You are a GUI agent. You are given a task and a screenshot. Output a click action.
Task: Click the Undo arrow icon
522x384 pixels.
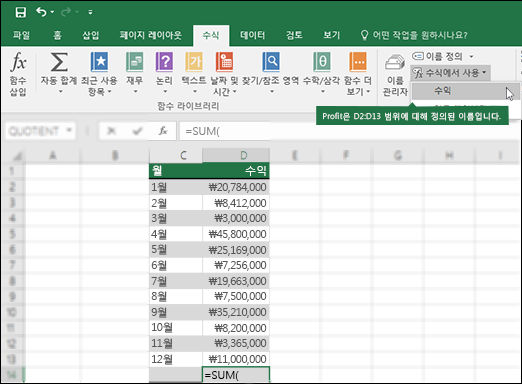coord(41,12)
